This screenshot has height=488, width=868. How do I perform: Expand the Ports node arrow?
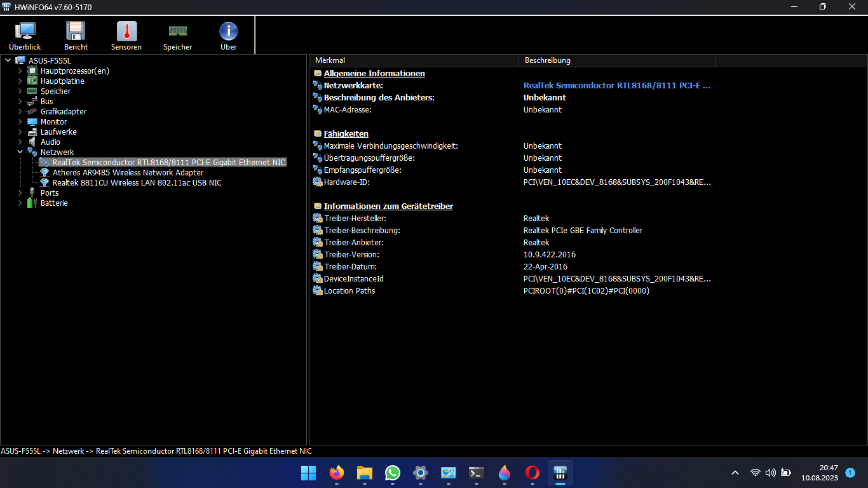20,193
